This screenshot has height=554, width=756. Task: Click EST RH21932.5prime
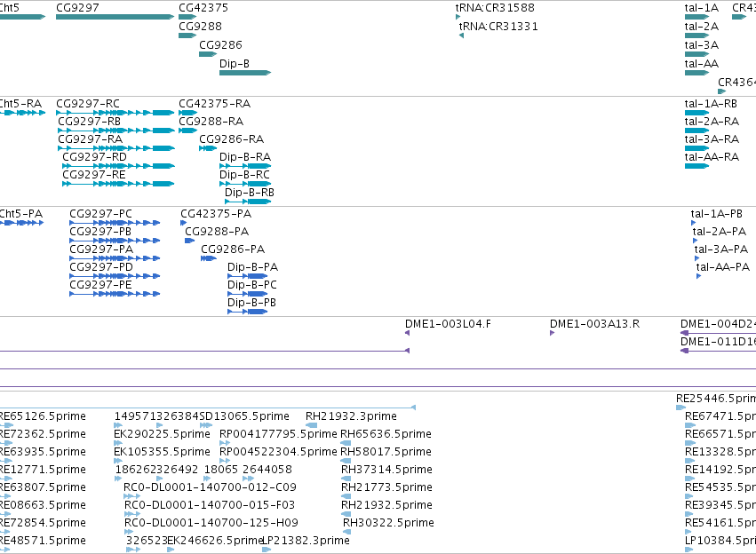pyautogui.click(x=346, y=515)
